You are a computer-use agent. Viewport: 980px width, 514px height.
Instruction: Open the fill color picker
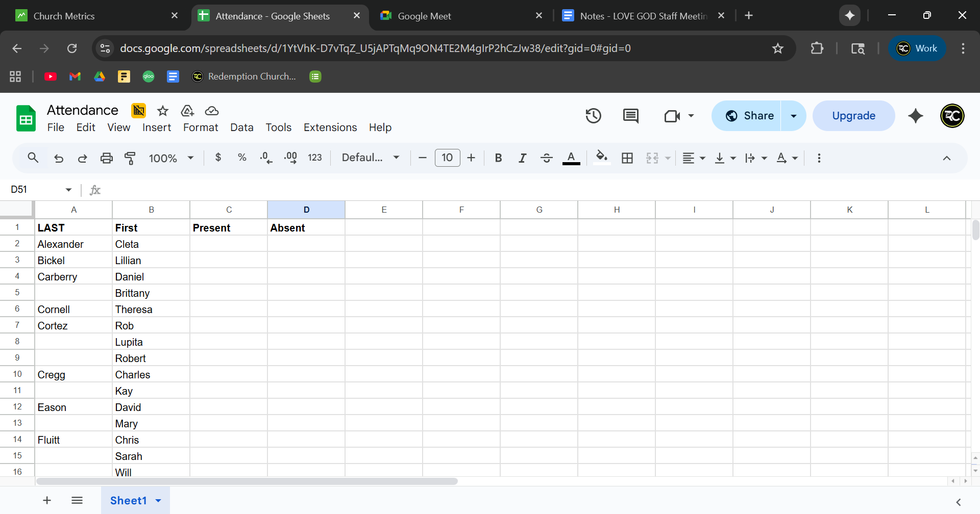(x=602, y=158)
